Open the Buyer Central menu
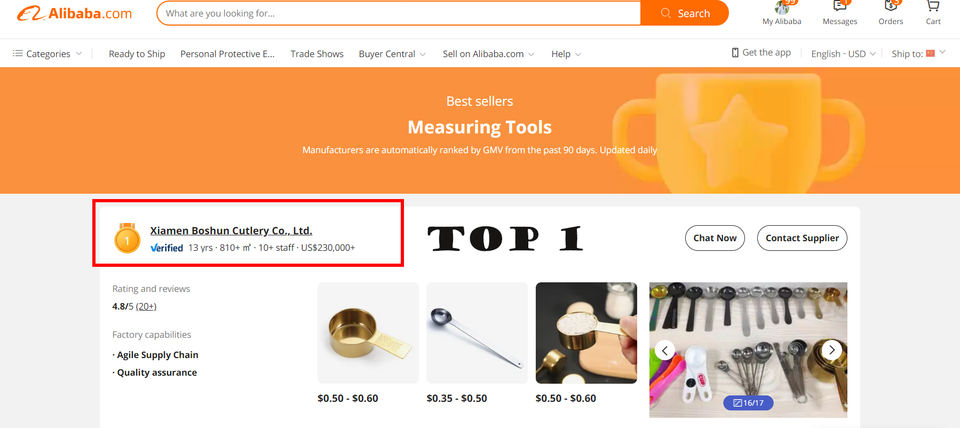Screen dimensions: 960x428 point(392,54)
